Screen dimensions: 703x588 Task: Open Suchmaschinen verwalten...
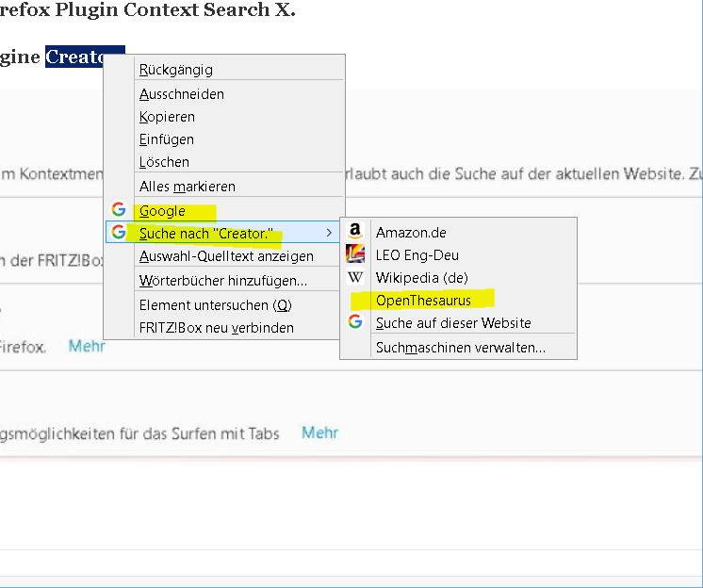point(458,348)
